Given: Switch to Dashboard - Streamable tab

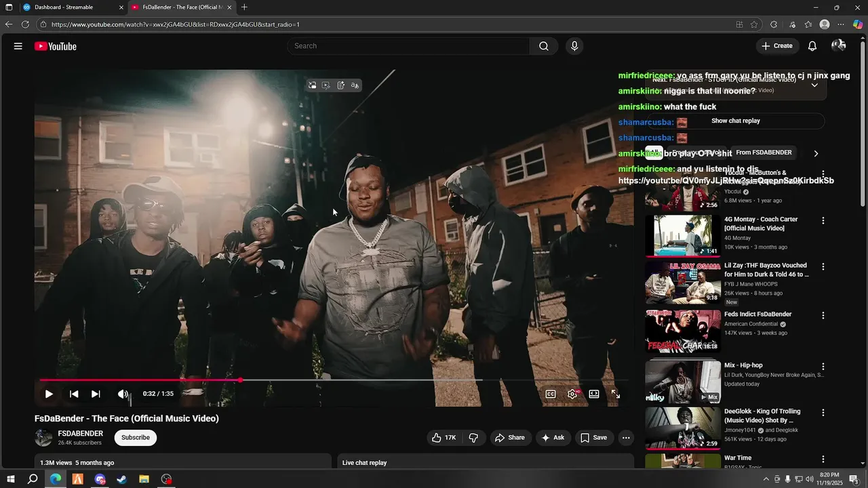Looking at the screenshot, I should (x=73, y=7).
